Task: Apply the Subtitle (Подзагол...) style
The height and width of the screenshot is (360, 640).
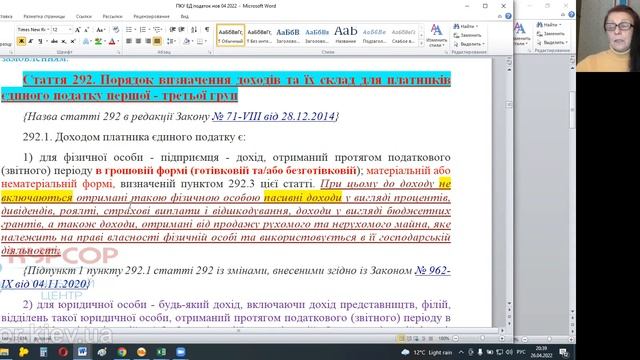Action: click(374, 35)
